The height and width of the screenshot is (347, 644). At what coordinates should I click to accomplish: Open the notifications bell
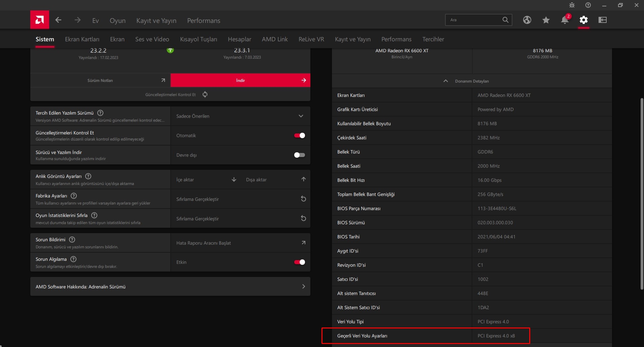tap(565, 20)
